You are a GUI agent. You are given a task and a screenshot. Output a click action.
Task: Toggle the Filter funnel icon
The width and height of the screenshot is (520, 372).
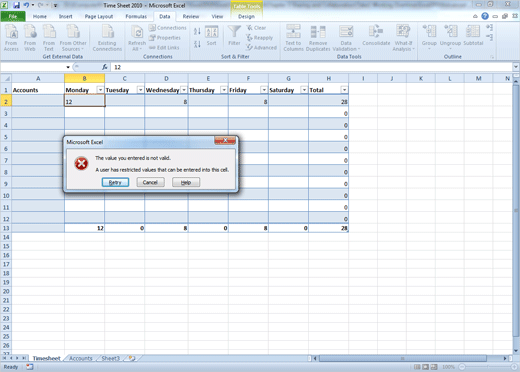coord(234,36)
